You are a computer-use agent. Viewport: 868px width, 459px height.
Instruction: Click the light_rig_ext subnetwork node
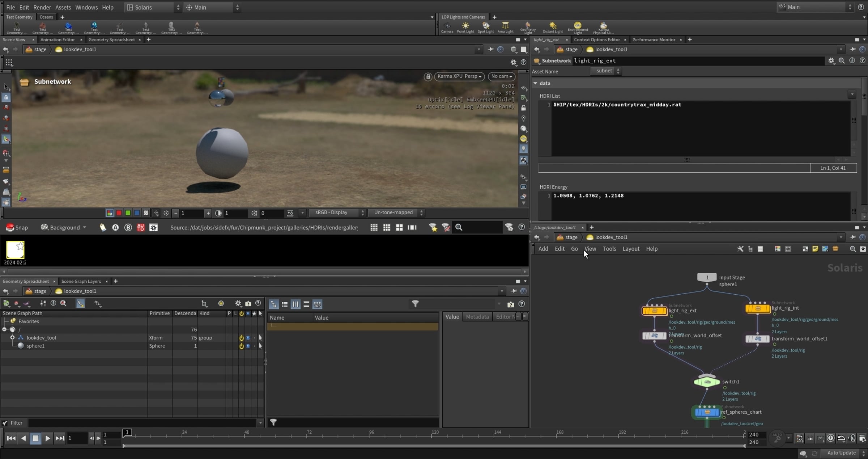click(654, 311)
